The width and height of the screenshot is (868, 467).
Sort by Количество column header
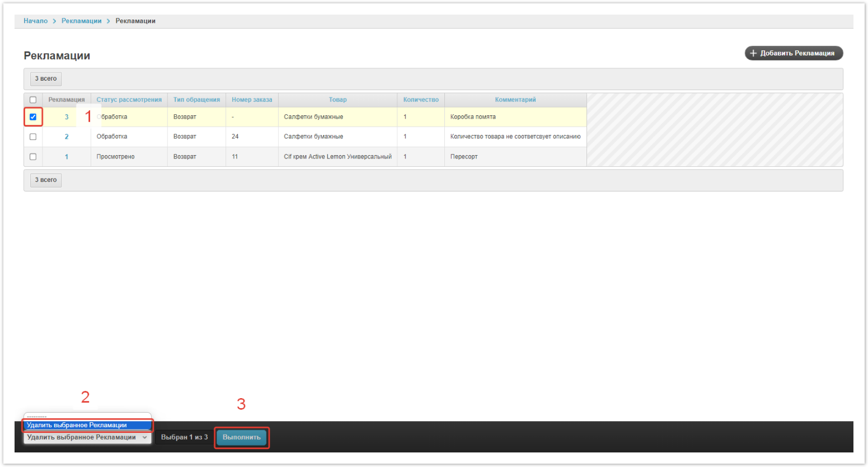click(421, 100)
